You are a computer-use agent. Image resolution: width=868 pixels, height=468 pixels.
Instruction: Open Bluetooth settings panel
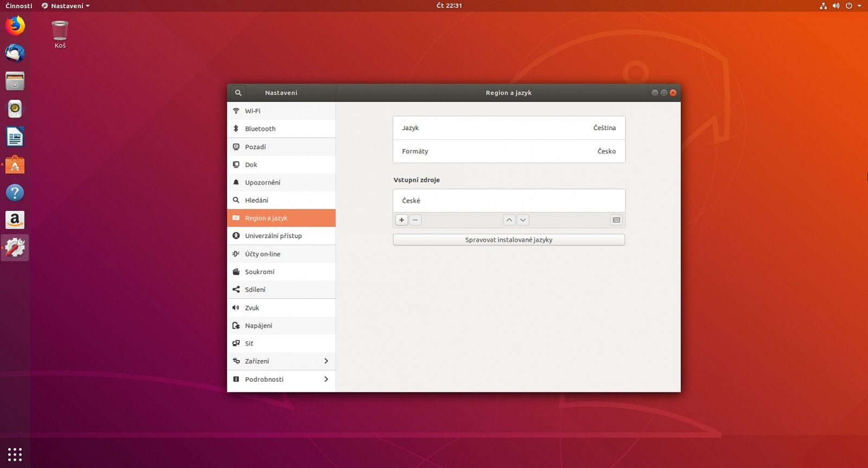(281, 129)
